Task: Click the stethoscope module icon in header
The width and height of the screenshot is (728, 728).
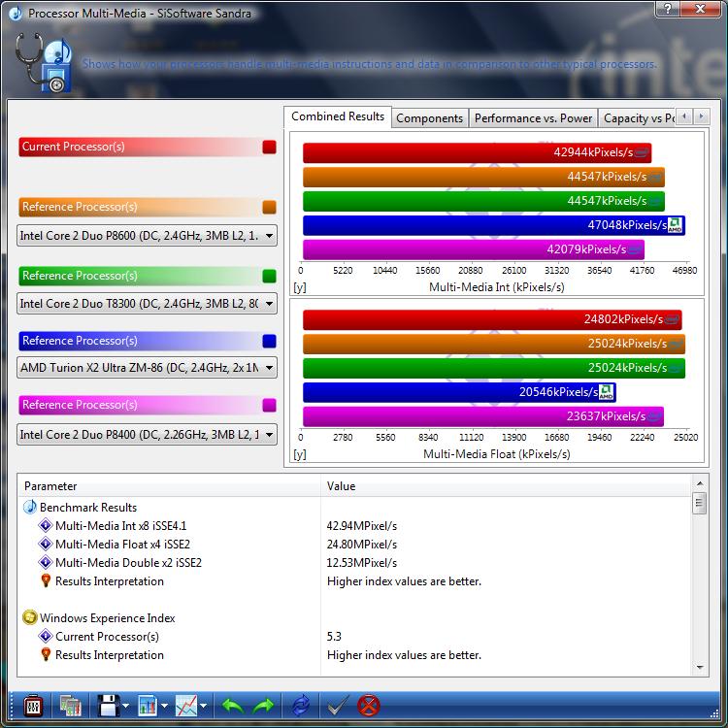Action: (x=43, y=63)
